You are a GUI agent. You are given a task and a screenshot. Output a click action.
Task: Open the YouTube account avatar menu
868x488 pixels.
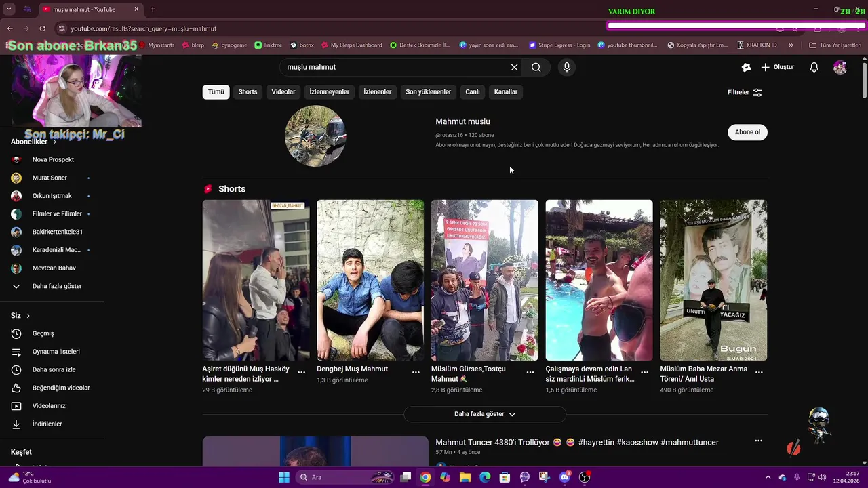pyautogui.click(x=840, y=67)
